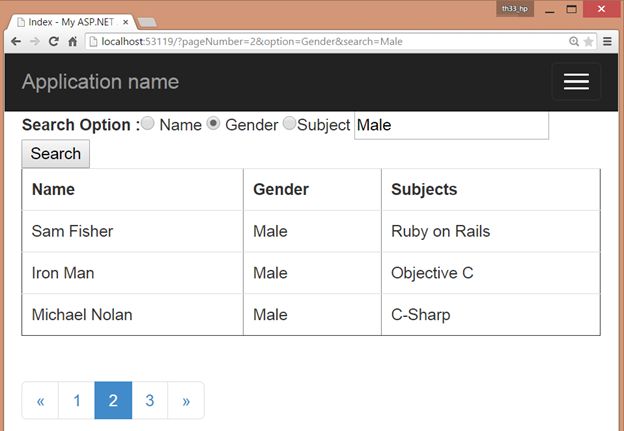Image resolution: width=624 pixels, height=431 pixels.
Task: Go to the browser home page
Action: click(x=72, y=41)
